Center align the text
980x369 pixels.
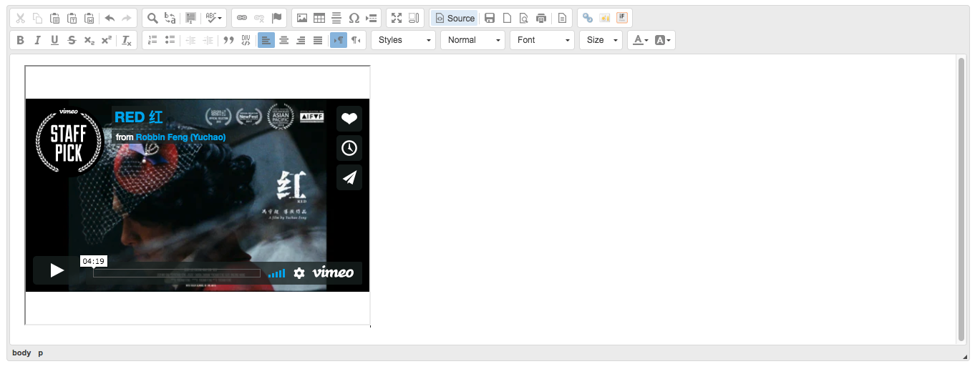283,40
